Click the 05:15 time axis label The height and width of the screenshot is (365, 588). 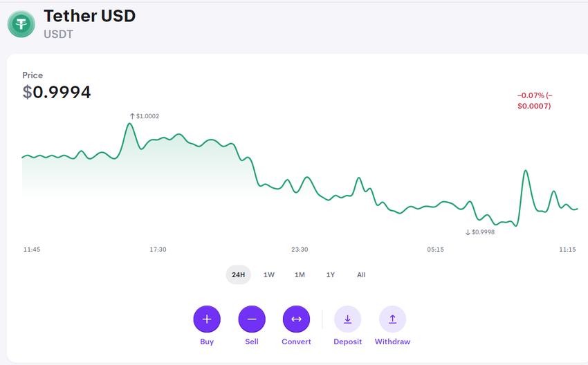pyautogui.click(x=435, y=250)
